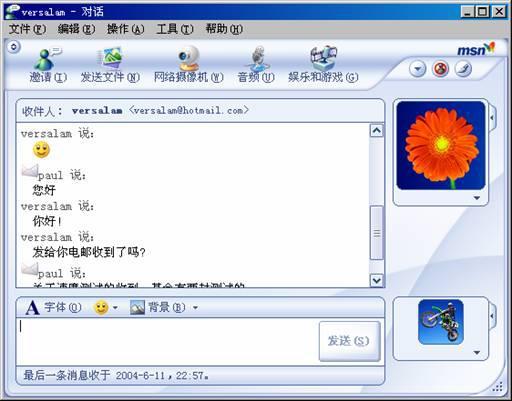The image size is (512, 401).
Task: Click the window resize grip corner
Action: tap(497, 387)
